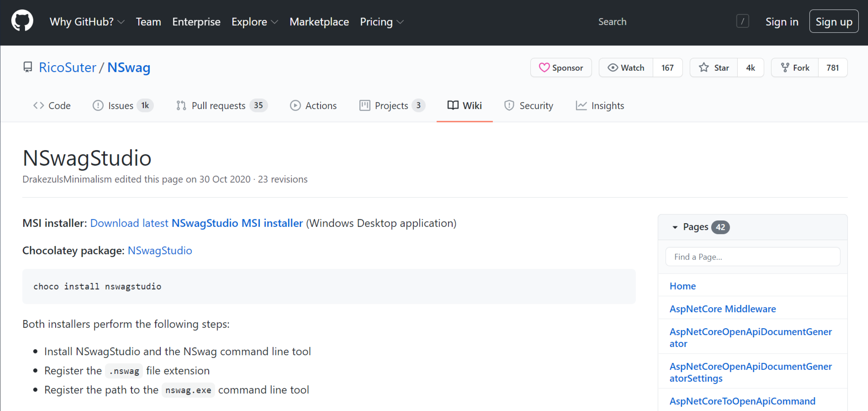
Task: Open the AspNetCoreToOpenApiCommand page
Action: (742, 401)
